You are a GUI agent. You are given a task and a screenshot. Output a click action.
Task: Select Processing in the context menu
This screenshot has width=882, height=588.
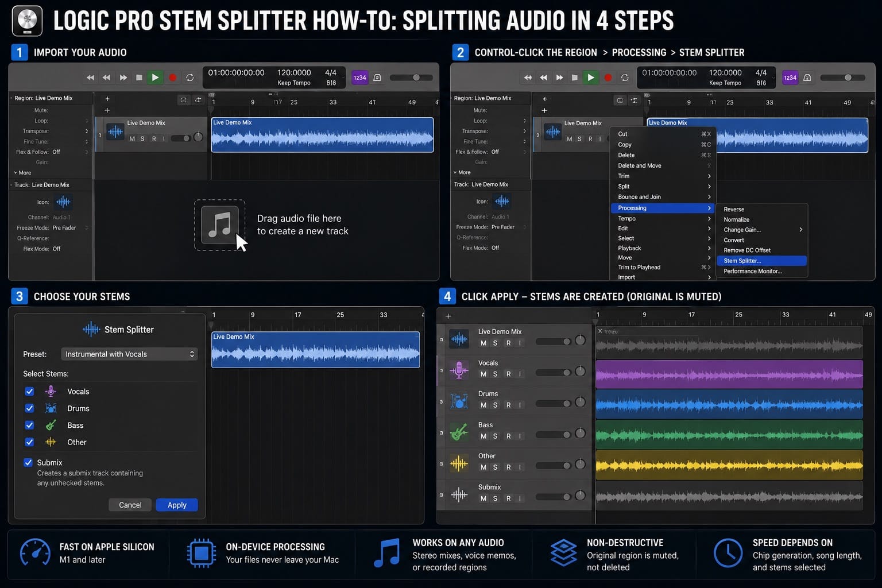(664, 208)
